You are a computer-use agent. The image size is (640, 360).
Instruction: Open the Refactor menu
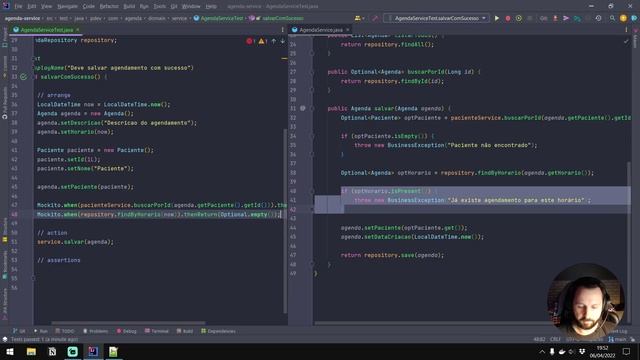[x=109, y=6]
